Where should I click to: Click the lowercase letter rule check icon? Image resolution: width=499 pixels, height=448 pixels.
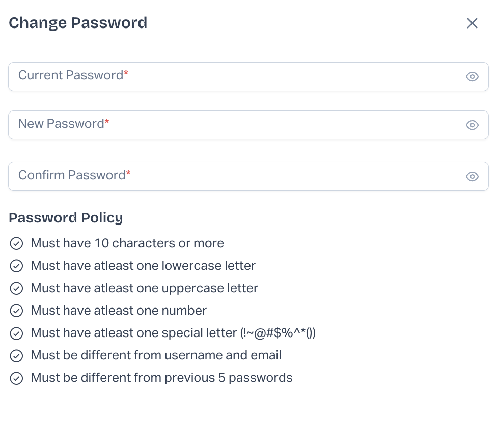coord(17,266)
